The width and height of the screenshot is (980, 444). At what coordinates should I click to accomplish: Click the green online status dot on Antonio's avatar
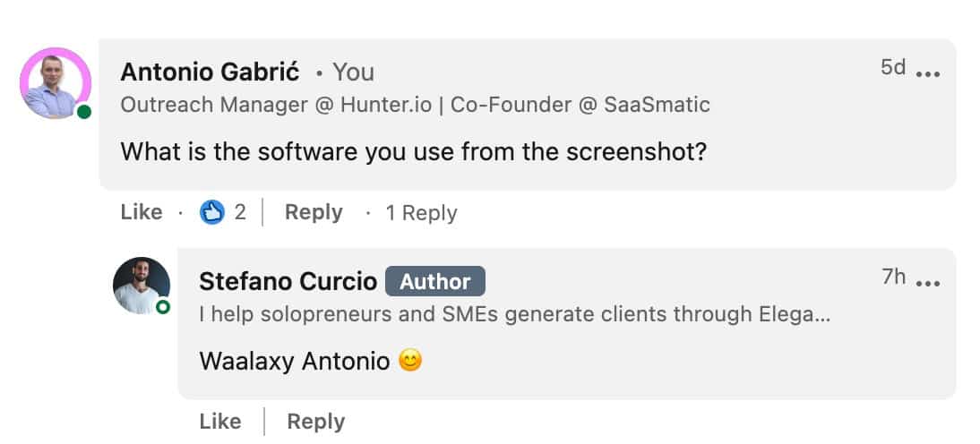83,111
